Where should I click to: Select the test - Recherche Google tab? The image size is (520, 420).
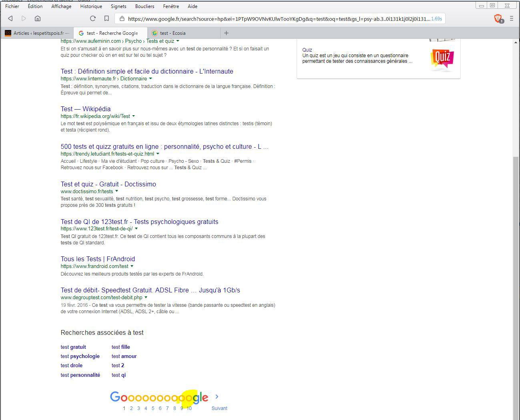coord(110,33)
